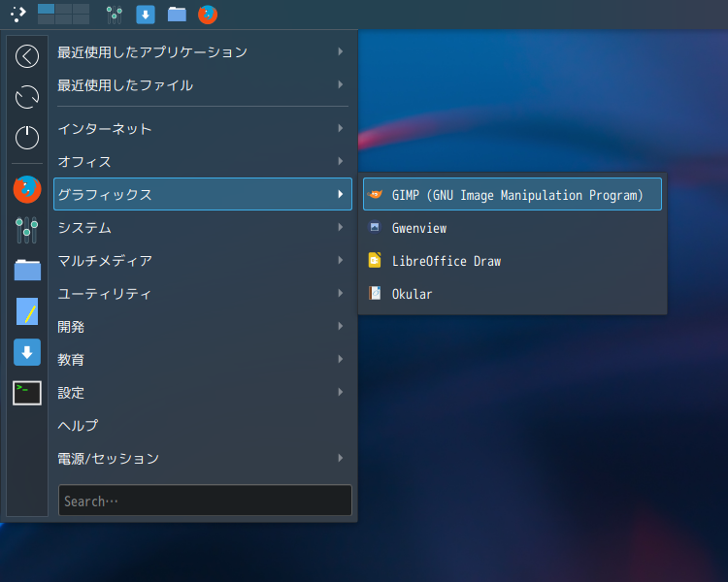Open the download arrow icon in menu sidebar
This screenshot has height=582, width=728.
pyautogui.click(x=27, y=352)
